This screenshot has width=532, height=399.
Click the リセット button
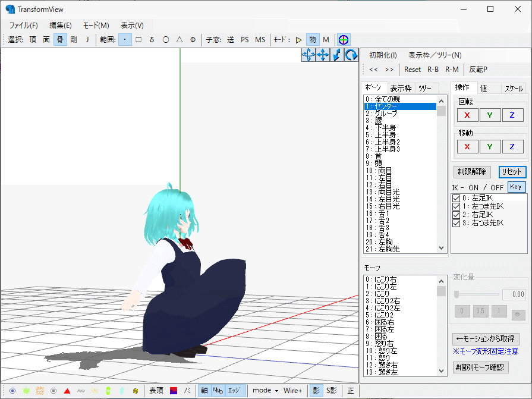pos(512,172)
